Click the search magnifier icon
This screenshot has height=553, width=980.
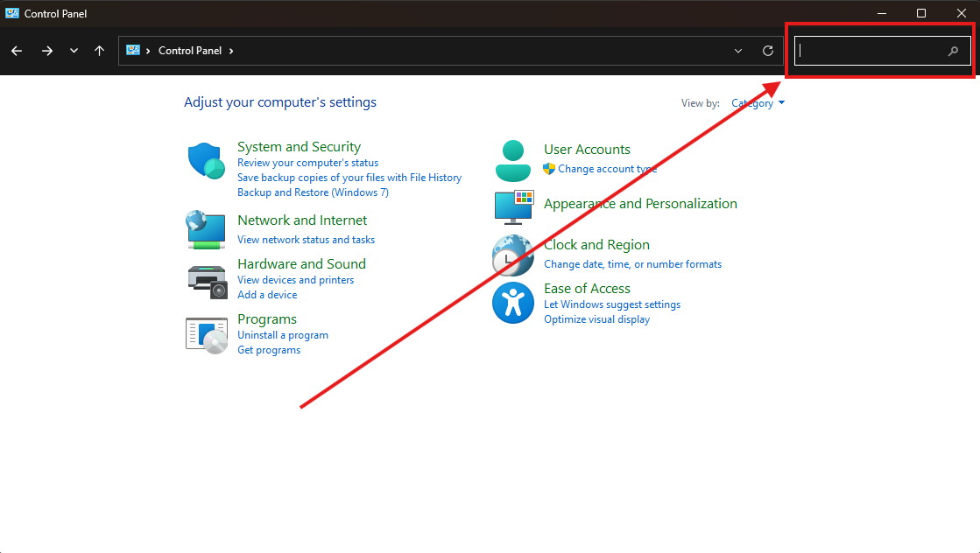[953, 51]
